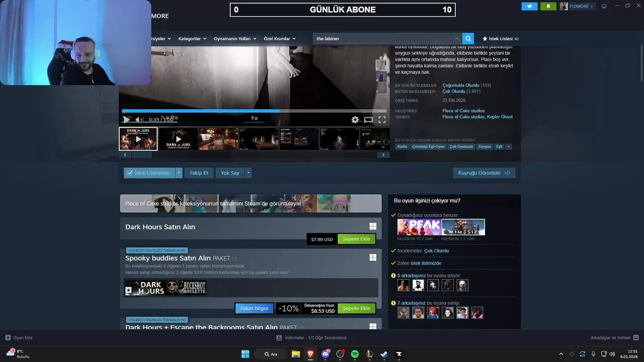The image size is (644, 362).
Task: Click Windows icon on Dark Hours purchase
Action: coord(373,227)
